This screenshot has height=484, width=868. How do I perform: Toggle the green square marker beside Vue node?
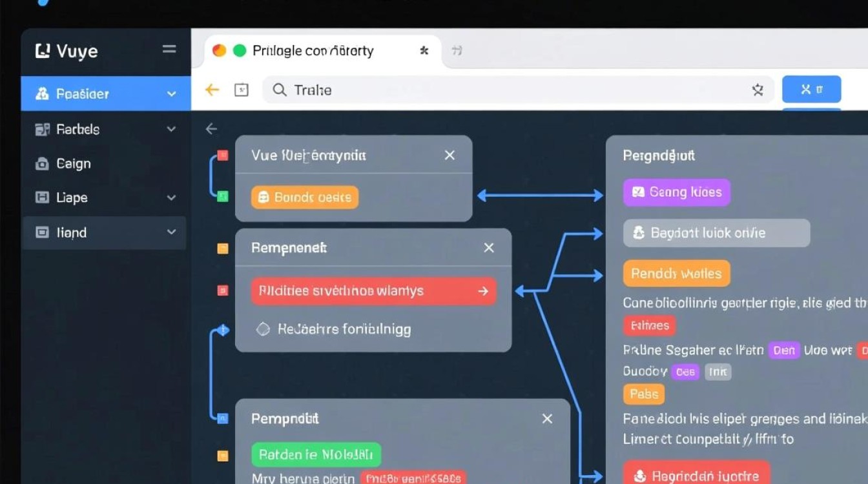tap(222, 196)
